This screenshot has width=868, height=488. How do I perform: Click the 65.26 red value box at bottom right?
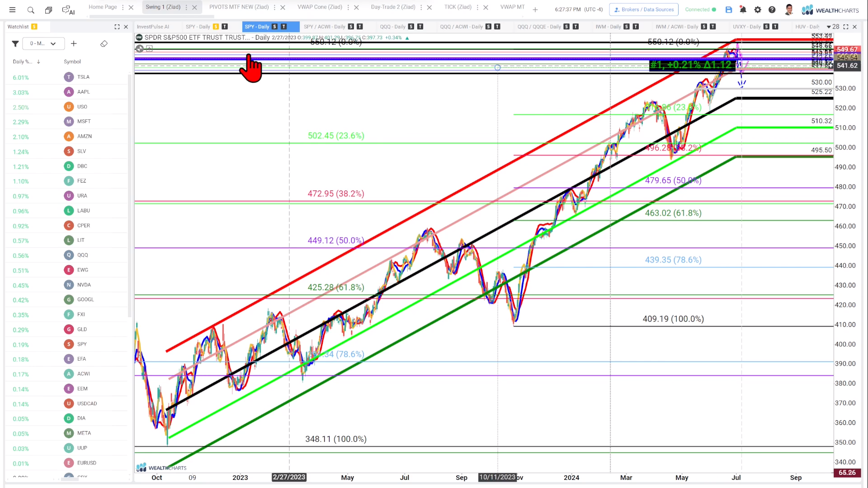click(847, 473)
